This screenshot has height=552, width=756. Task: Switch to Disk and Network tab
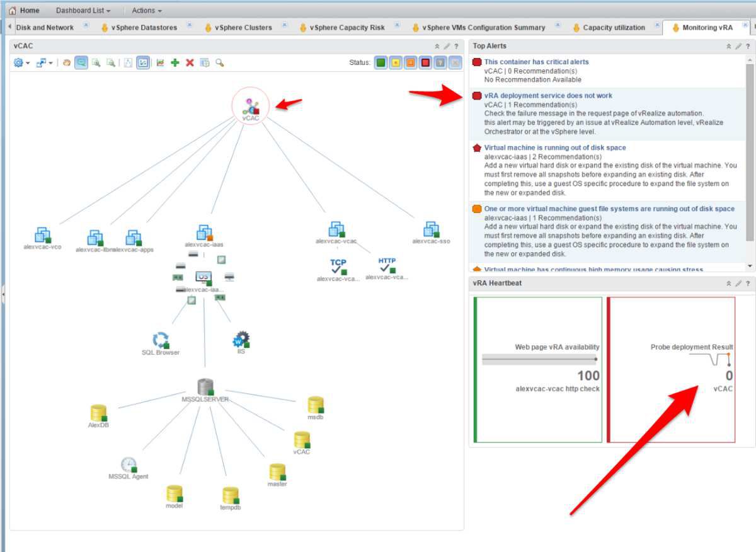click(x=45, y=27)
